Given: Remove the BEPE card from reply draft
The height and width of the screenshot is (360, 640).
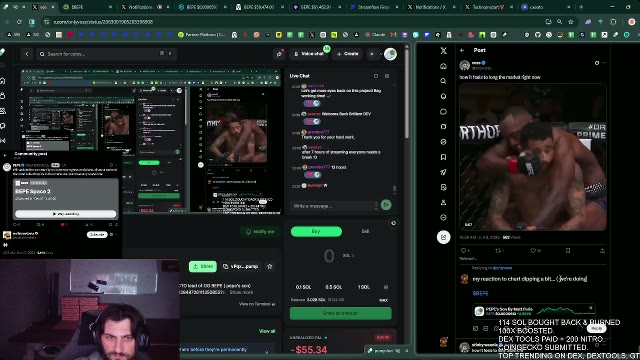Looking at the screenshot, I should tap(591, 308).
